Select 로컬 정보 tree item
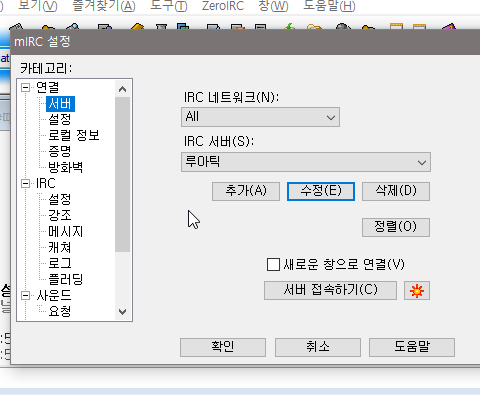Image resolution: width=480 pixels, height=395 pixels. [74, 135]
